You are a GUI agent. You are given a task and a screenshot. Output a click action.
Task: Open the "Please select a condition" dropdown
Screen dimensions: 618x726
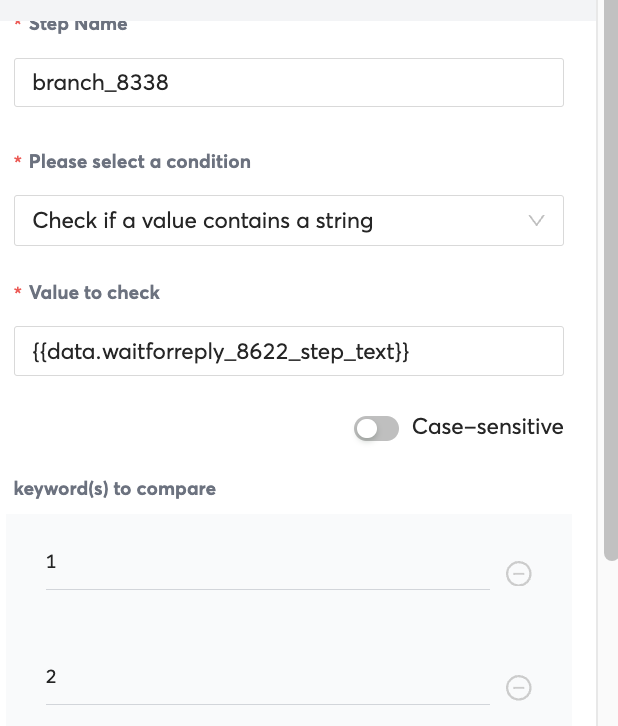coord(288,221)
